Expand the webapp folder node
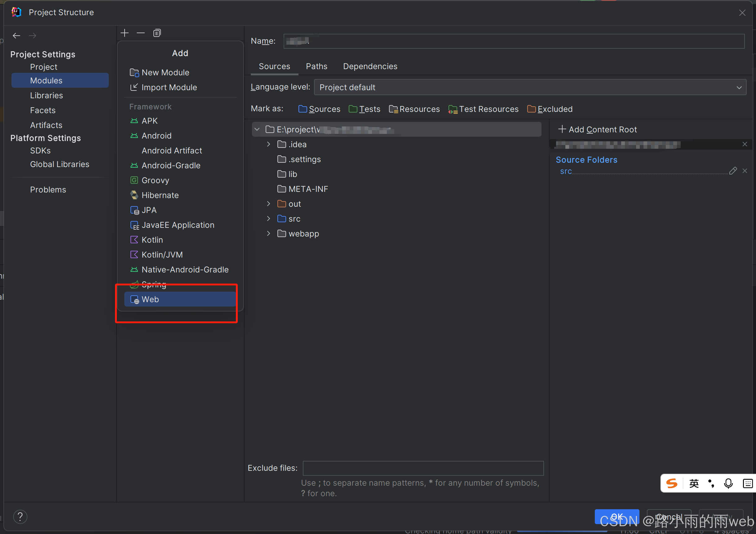The height and width of the screenshot is (534, 756). point(268,233)
